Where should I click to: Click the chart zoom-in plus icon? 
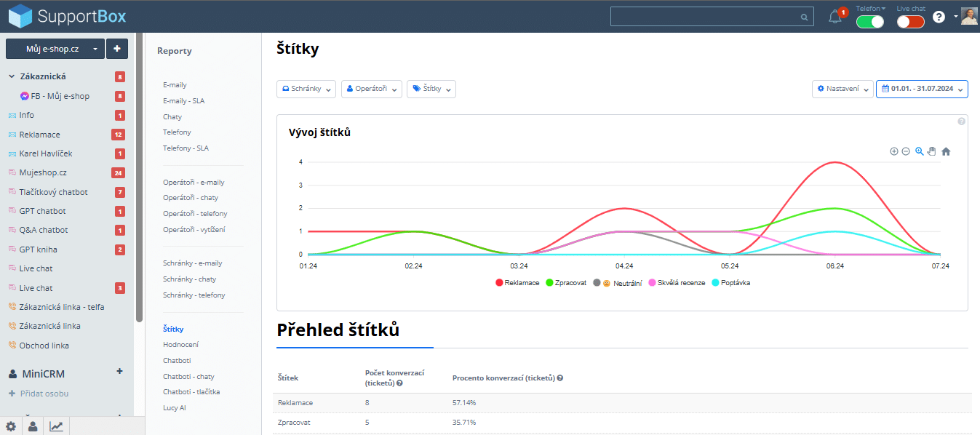(x=893, y=151)
